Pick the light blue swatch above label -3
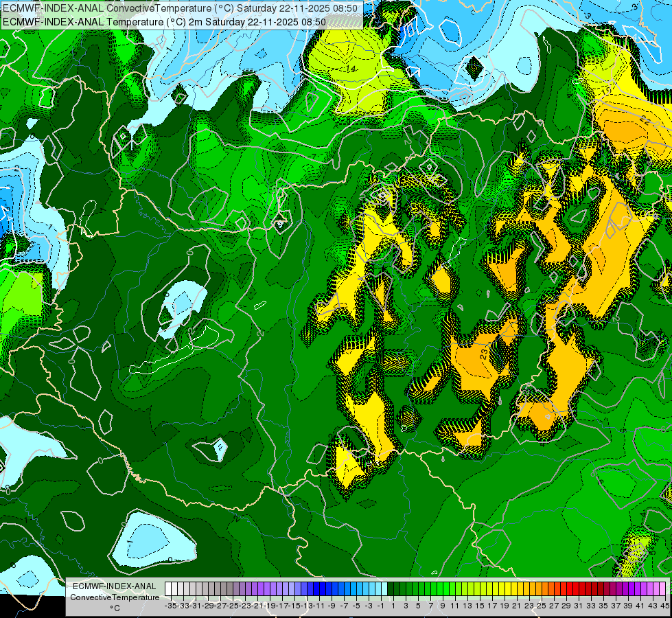This screenshot has height=618, width=672. coord(366,588)
